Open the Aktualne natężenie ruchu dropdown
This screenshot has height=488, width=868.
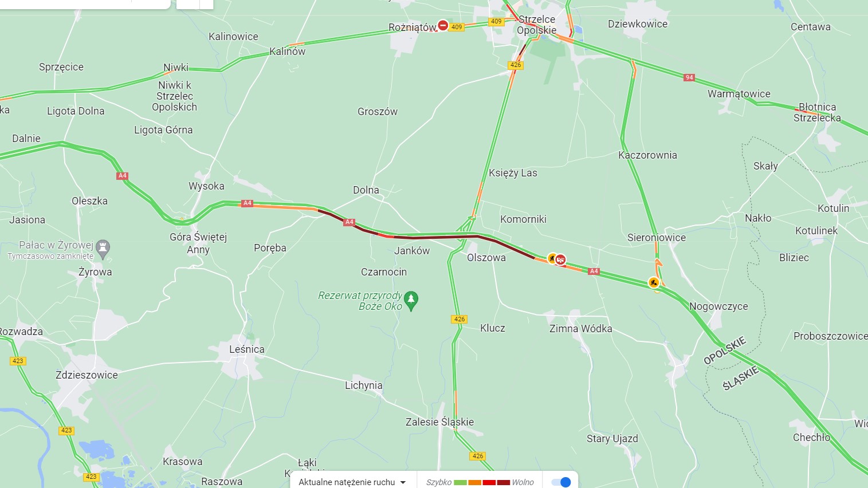[352, 482]
